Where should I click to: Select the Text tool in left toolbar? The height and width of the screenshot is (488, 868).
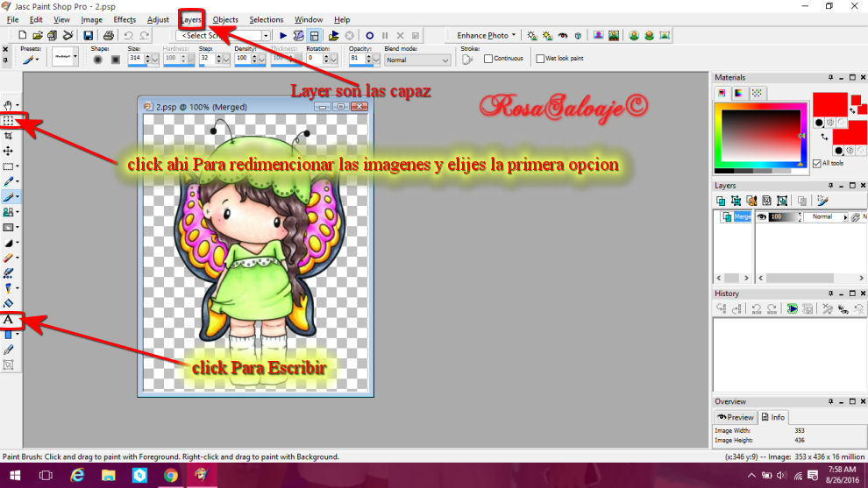[x=9, y=320]
